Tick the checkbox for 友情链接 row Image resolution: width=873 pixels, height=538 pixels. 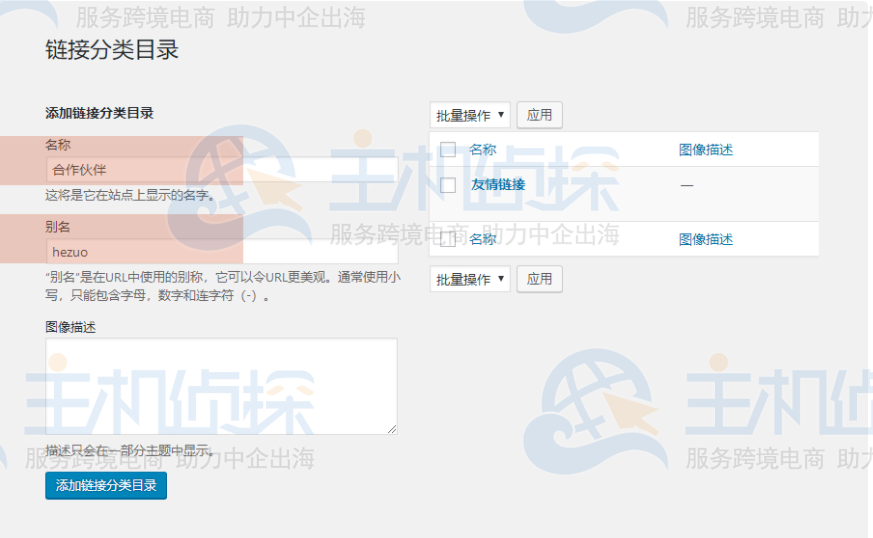[448, 185]
